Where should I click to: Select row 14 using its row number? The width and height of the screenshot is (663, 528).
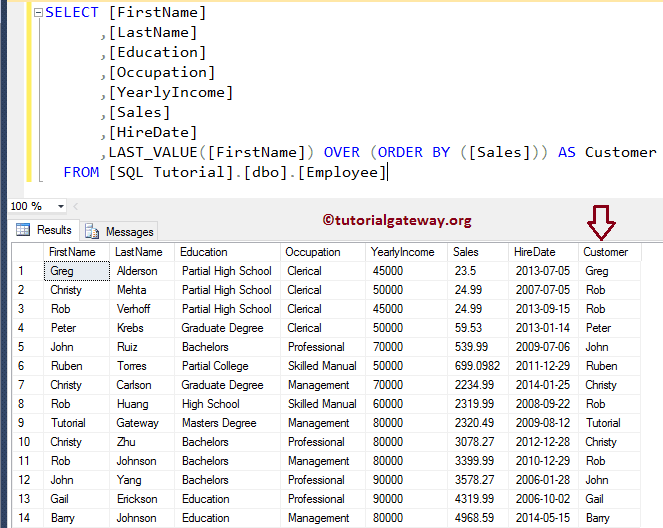(x=21, y=518)
